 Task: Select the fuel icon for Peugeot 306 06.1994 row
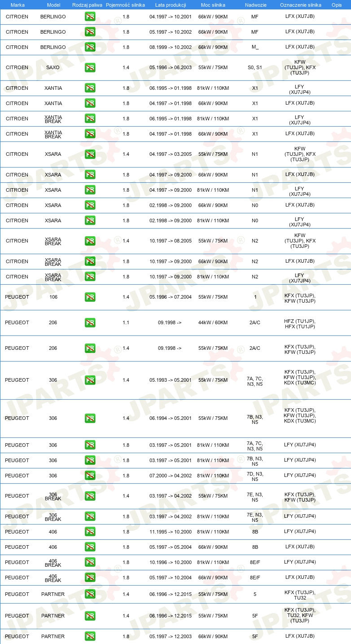90,419
